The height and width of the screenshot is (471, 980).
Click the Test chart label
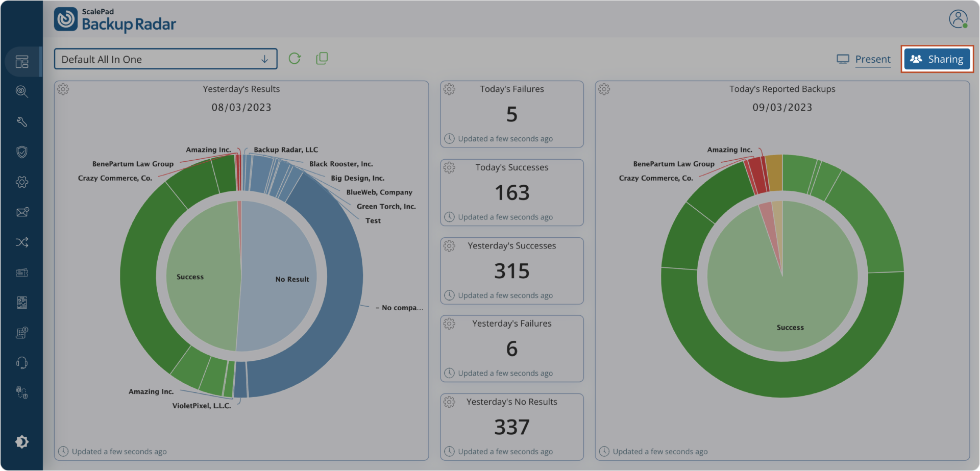[x=373, y=221]
